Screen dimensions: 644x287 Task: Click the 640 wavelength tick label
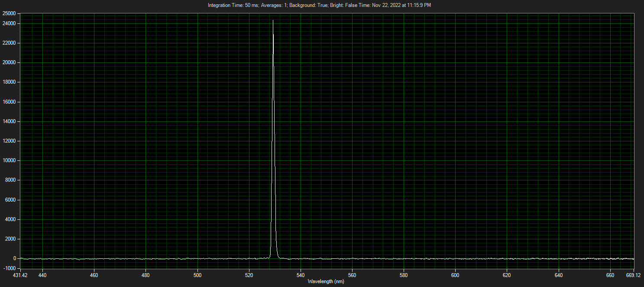click(558, 275)
